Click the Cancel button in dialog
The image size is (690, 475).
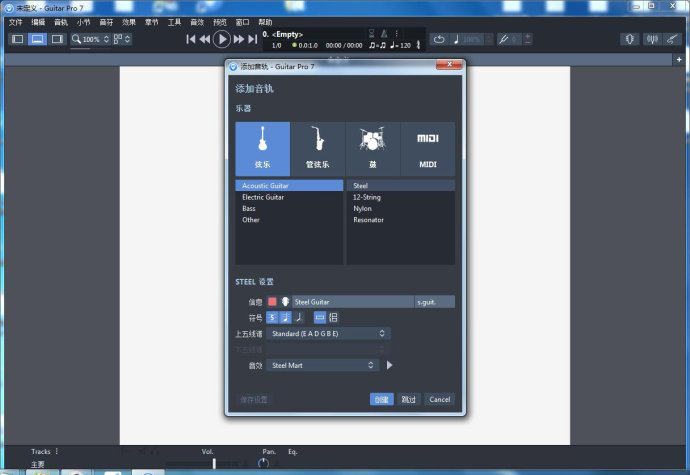[x=440, y=399]
